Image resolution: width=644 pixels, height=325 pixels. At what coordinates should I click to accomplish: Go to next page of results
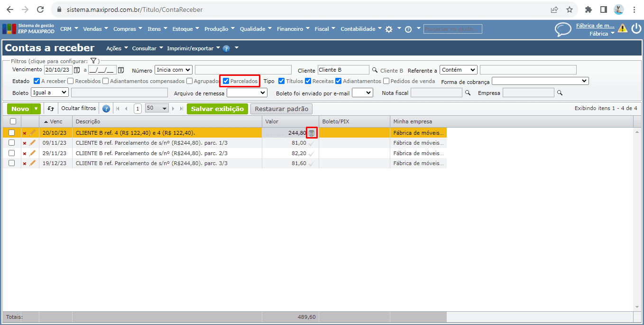(174, 109)
